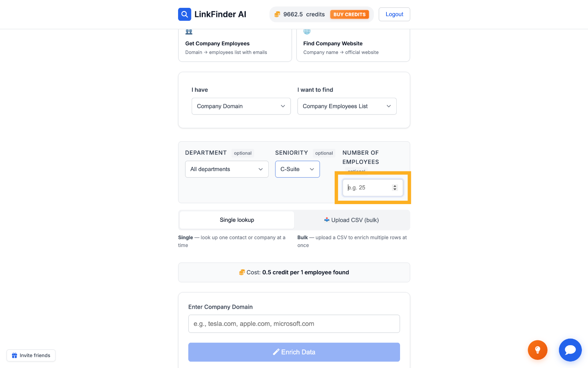Switch to the Single lookup tab

[x=237, y=220]
